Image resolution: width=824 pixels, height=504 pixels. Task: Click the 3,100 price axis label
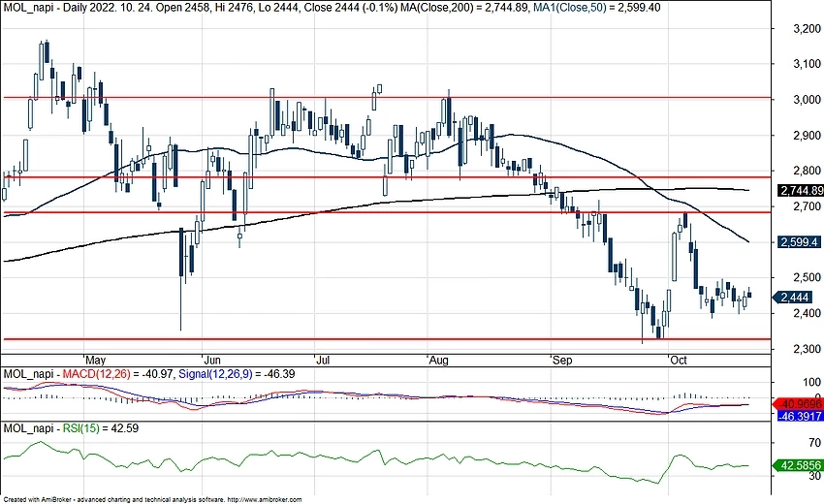coord(807,64)
